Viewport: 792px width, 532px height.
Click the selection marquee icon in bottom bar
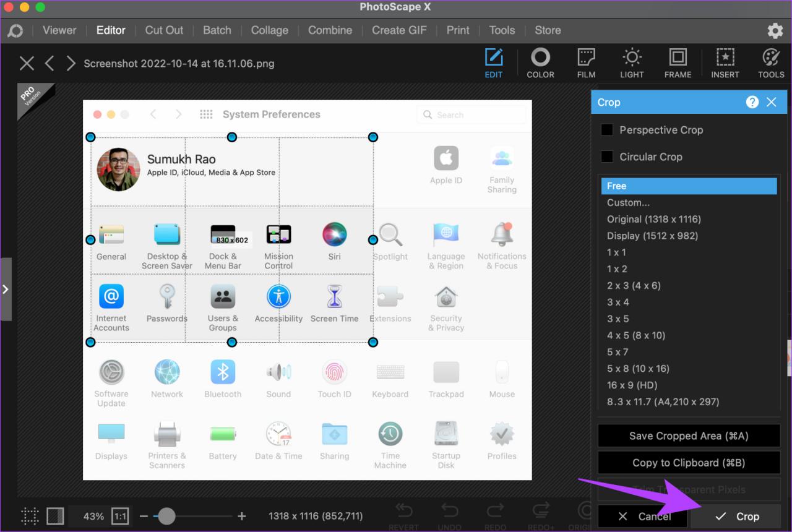pos(29,516)
